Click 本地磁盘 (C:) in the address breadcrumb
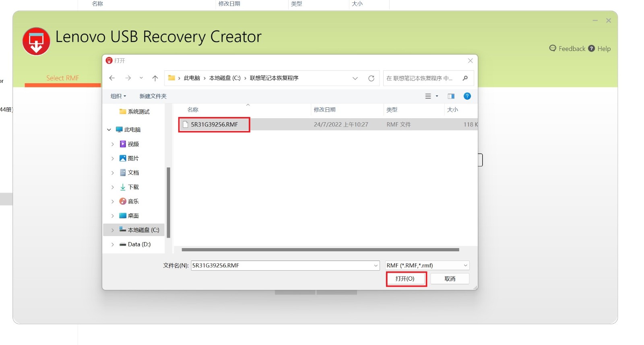 point(225,78)
